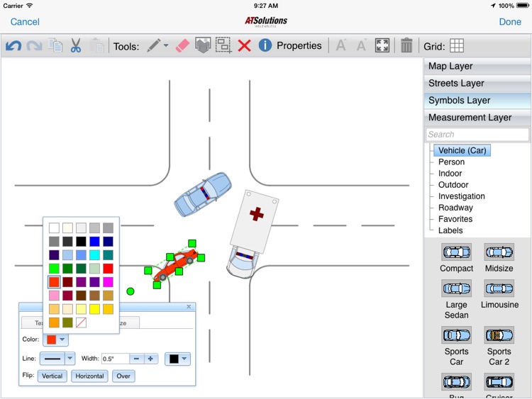Click the trash can icon
Viewport: 532px width, 399px height.
click(x=406, y=46)
